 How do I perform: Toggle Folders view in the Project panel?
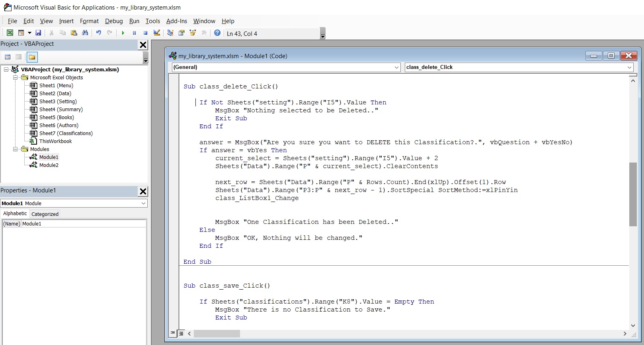pyautogui.click(x=32, y=57)
